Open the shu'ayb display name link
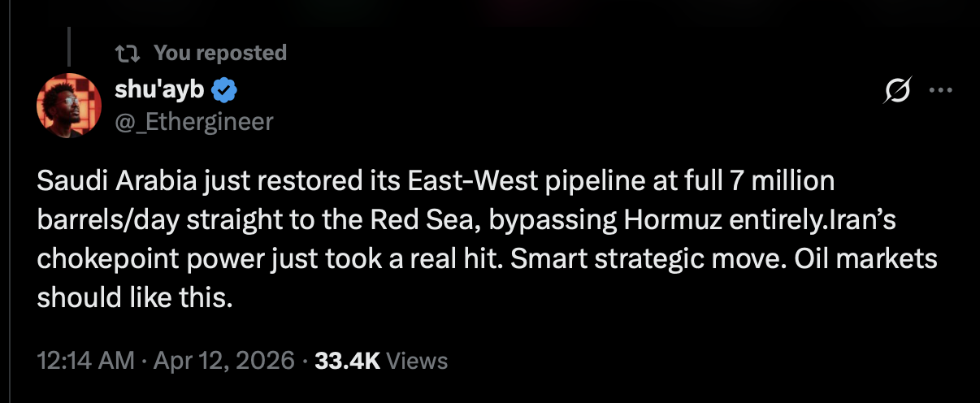This screenshot has width=980, height=403. pos(158,90)
